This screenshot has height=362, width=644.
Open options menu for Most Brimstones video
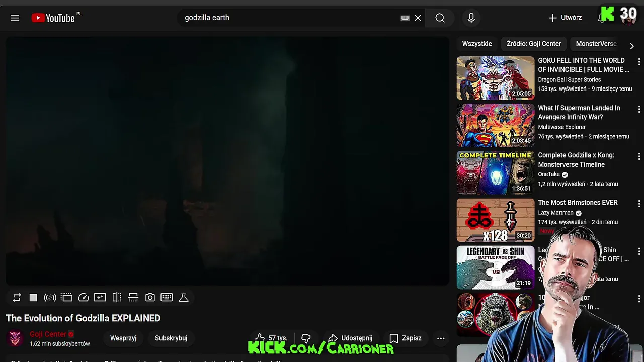[x=639, y=204]
